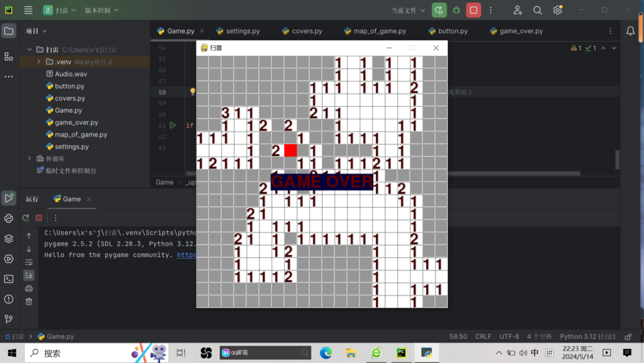Stop the running Game with red square button
The image size is (644, 363).
473,10
